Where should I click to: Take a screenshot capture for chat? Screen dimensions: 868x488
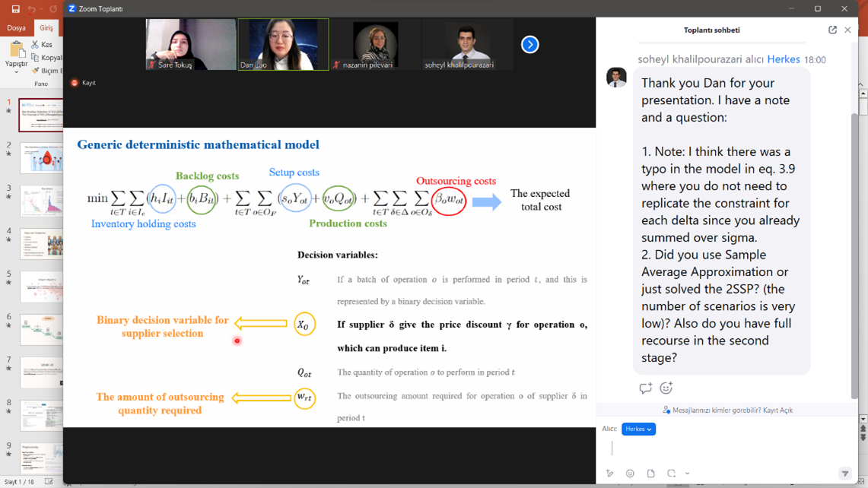672,474
